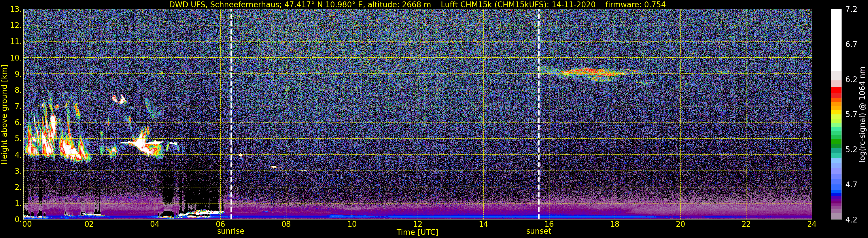The image size is (868, 238).
Task: Click the time axis tick '12'
Action: 417,224
